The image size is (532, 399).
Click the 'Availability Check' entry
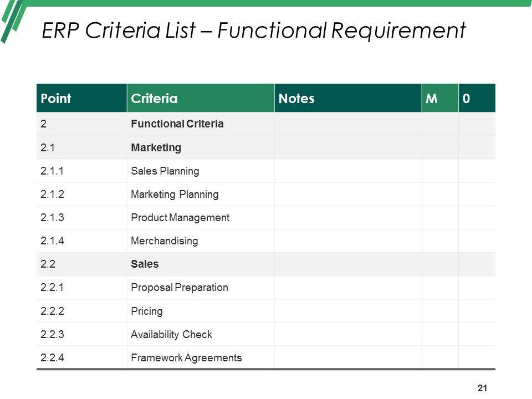[171, 335]
